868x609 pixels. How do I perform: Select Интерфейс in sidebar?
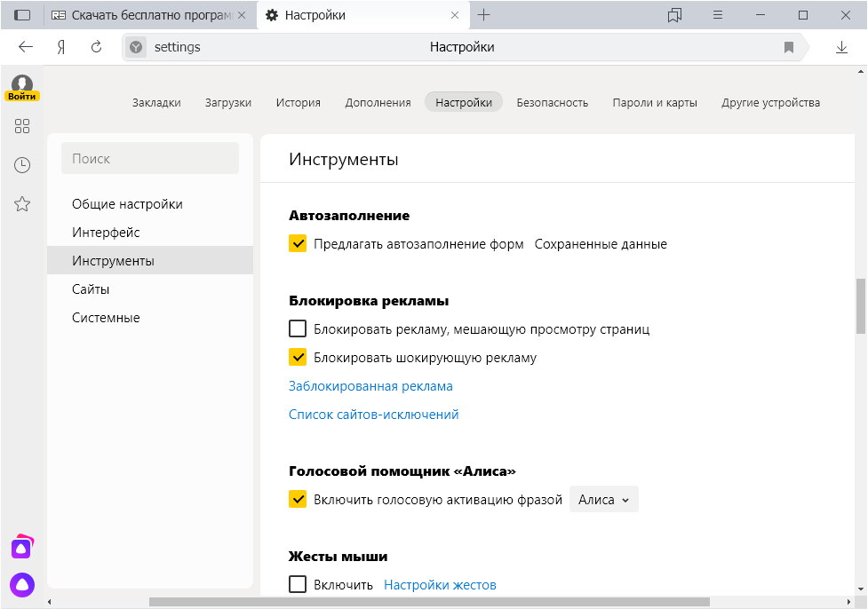tap(150, 233)
